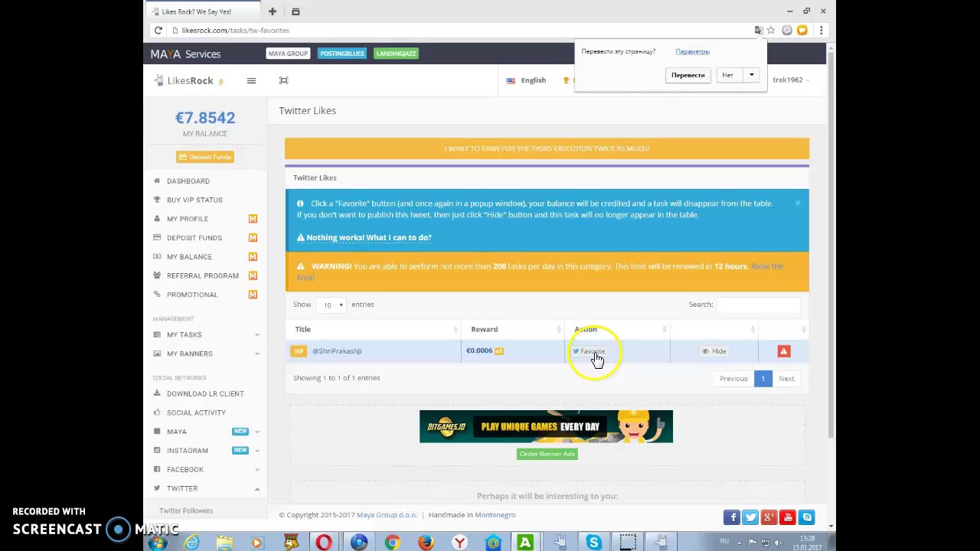Open Download LR Client menu item
Image resolution: width=980 pixels, height=551 pixels.
click(205, 393)
